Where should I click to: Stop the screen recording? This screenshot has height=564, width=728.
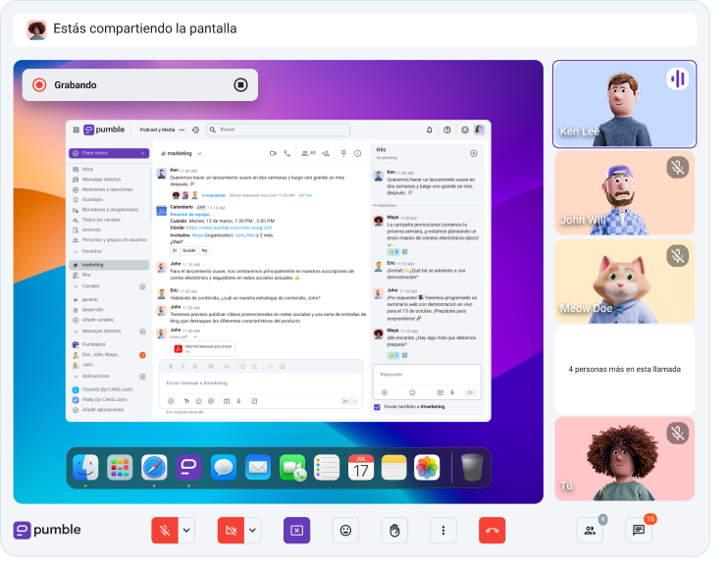coord(240,84)
